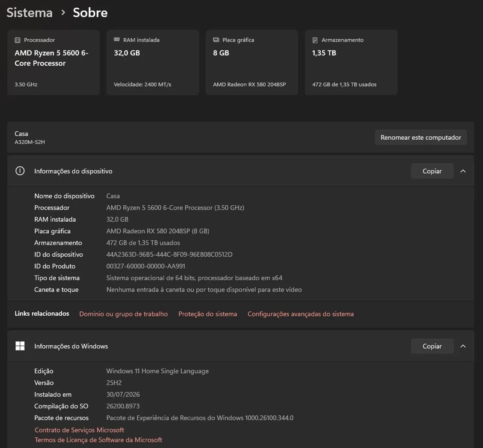Viewport: 483px width, 448px height.
Task: Collapse the Informações do dispositivo section
Action: (x=463, y=171)
